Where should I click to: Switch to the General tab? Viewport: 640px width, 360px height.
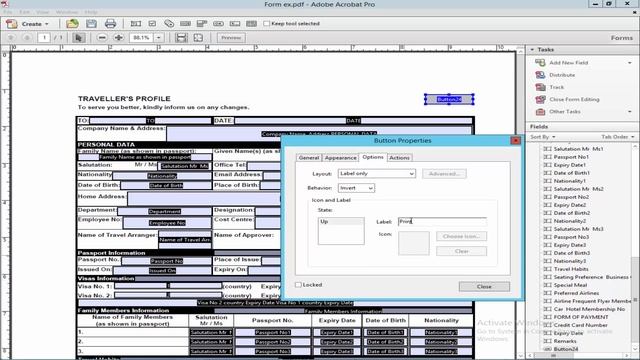(x=309, y=158)
